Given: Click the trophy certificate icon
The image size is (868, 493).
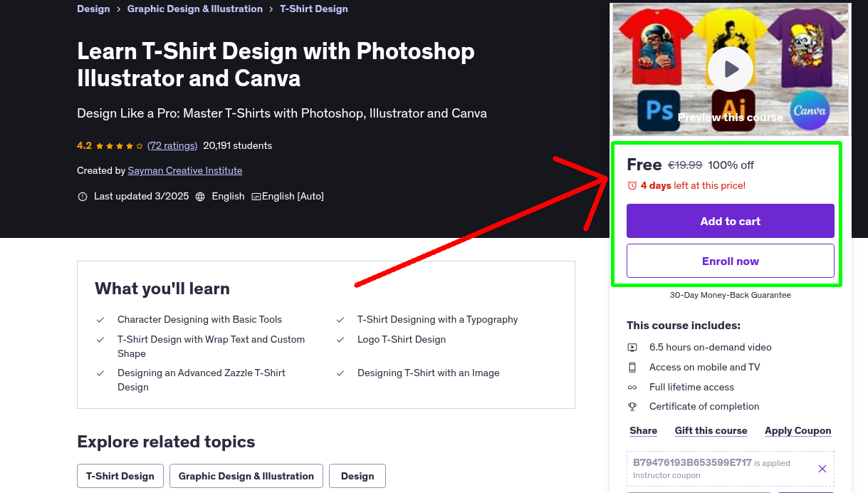Looking at the screenshot, I should [632, 407].
